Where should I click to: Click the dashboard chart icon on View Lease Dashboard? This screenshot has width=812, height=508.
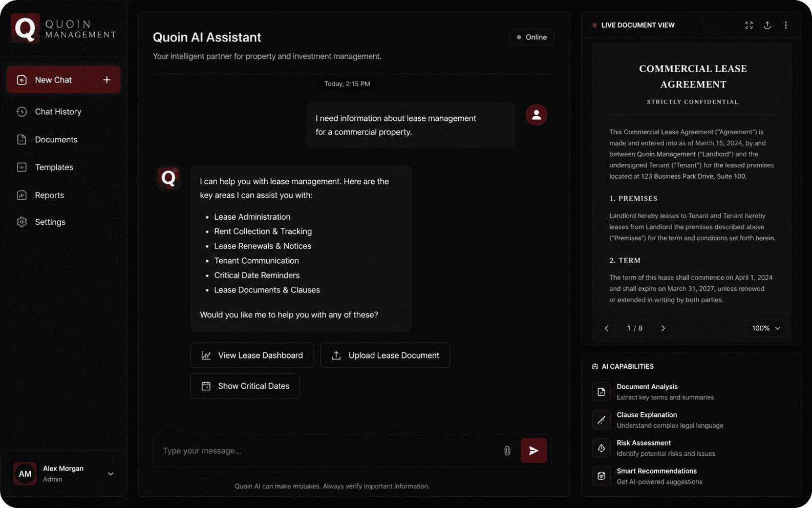click(206, 355)
